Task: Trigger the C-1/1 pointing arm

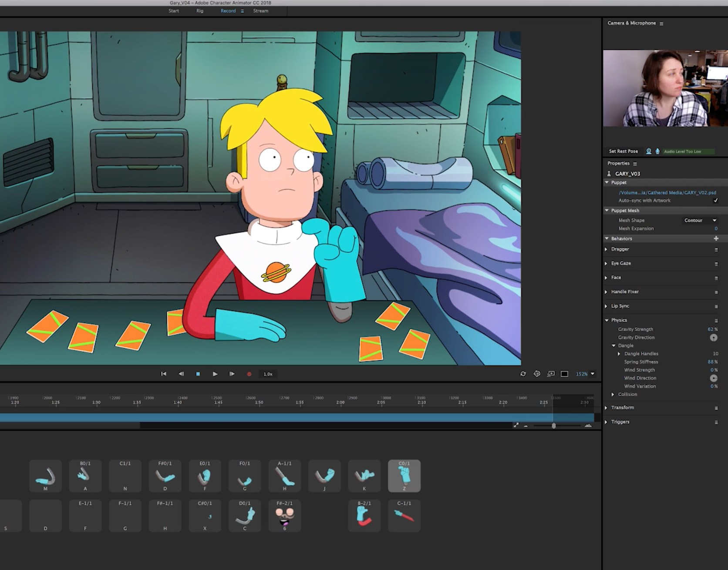Action: [x=404, y=516]
